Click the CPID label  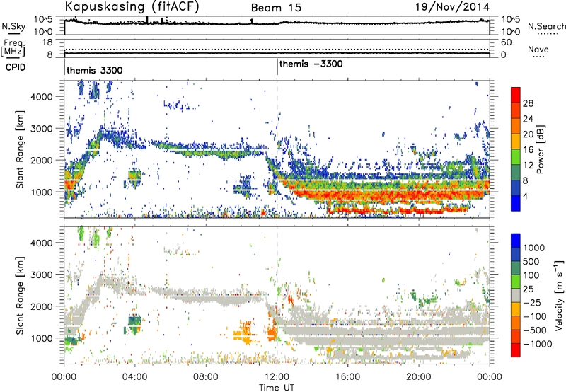pyautogui.click(x=16, y=67)
